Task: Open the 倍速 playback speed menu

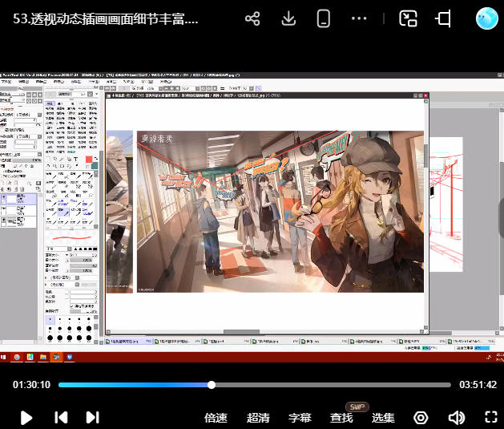Action: (x=216, y=418)
